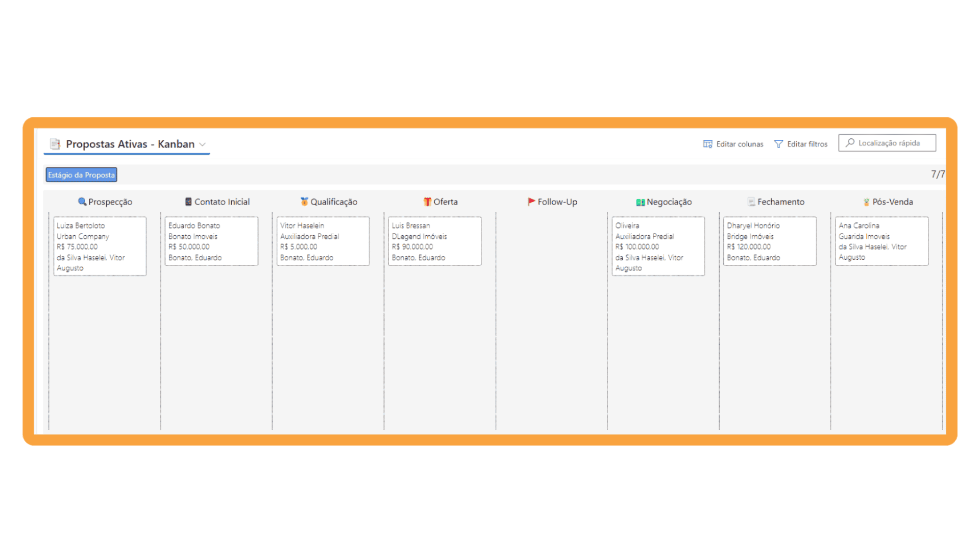The image size is (980, 551).
Task: Click the search magnifier icon
Action: pyautogui.click(x=850, y=143)
